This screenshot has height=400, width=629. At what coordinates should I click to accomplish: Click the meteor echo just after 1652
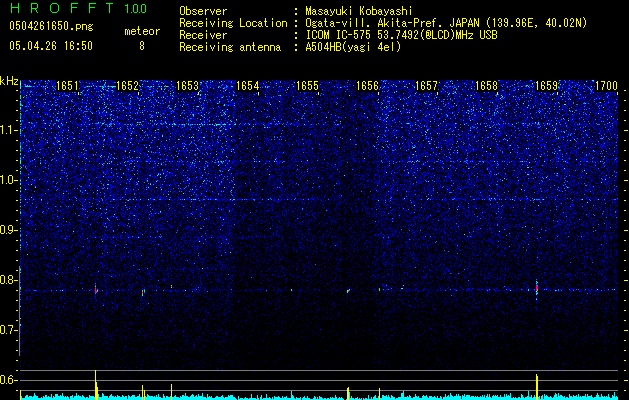143,292
